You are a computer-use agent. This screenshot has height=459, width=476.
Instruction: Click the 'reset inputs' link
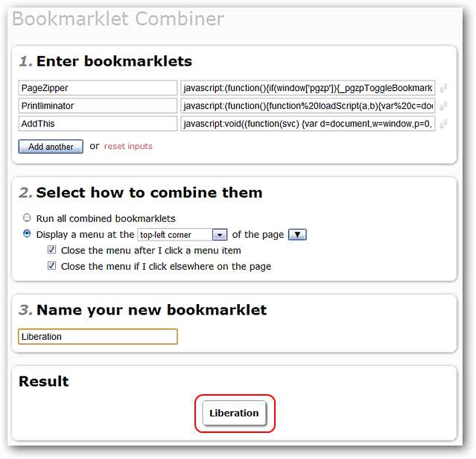(128, 146)
